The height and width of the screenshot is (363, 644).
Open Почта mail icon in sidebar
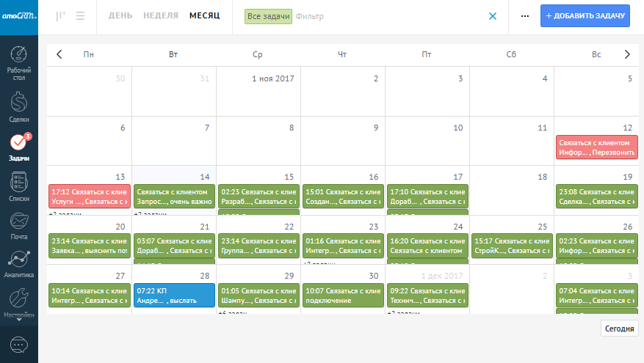click(x=19, y=221)
